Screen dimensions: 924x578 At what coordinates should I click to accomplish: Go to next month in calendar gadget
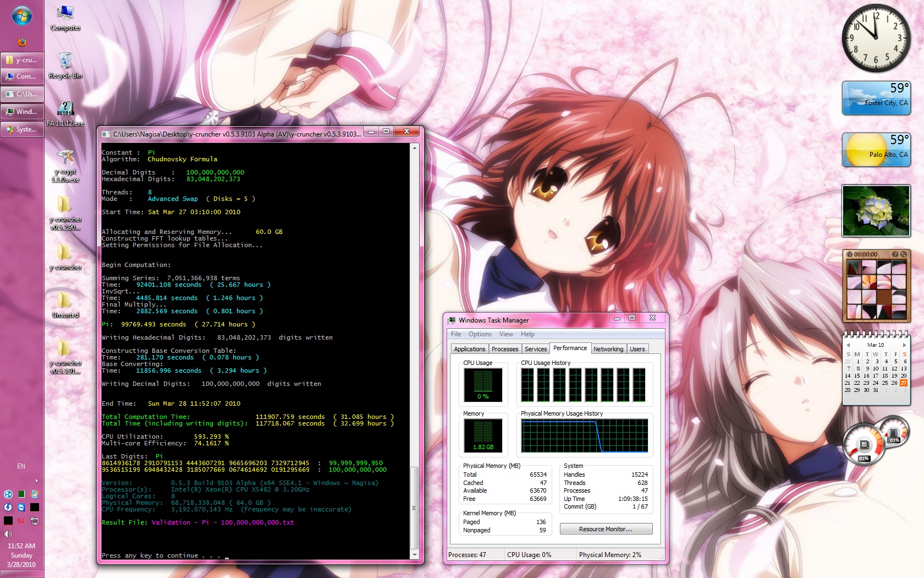click(x=904, y=345)
